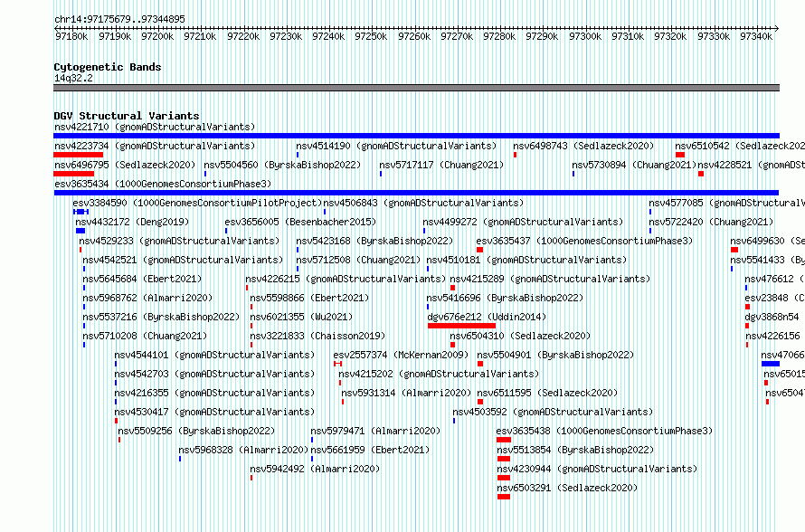
Task: Open variant esv3635438 label
Action: 605,431
